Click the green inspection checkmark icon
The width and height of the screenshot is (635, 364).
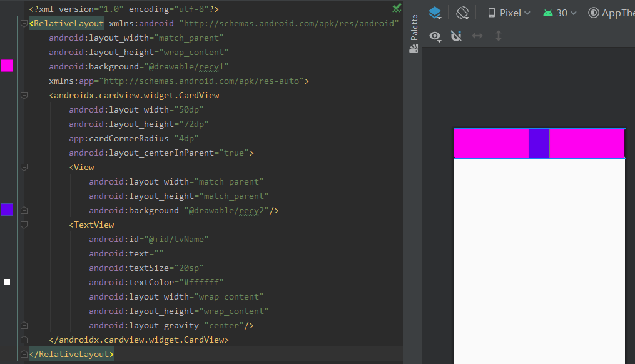tap(397, 8)
